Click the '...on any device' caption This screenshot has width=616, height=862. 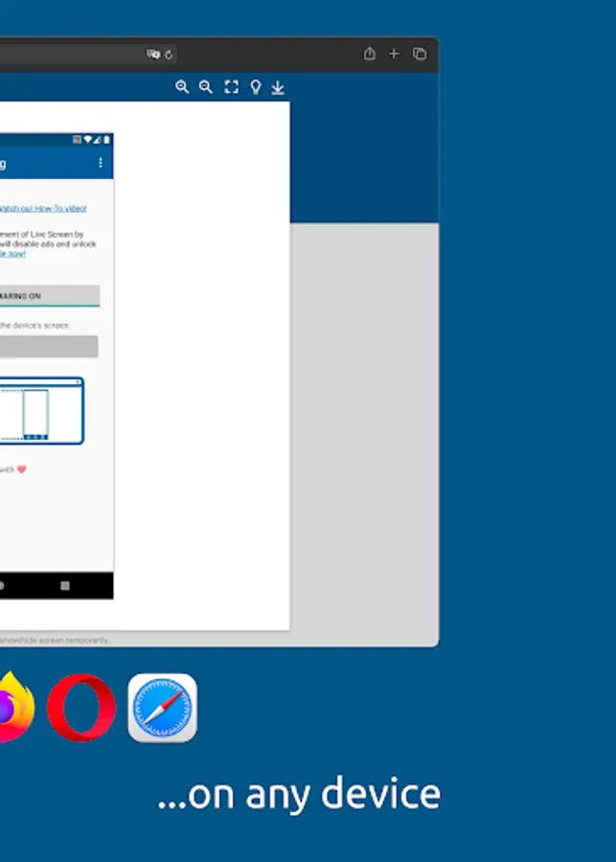299,795
